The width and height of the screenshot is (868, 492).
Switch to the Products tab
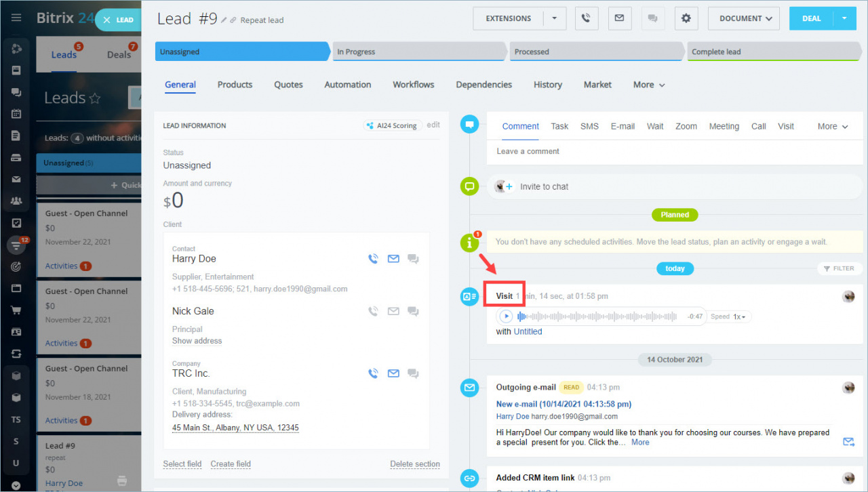235,85
